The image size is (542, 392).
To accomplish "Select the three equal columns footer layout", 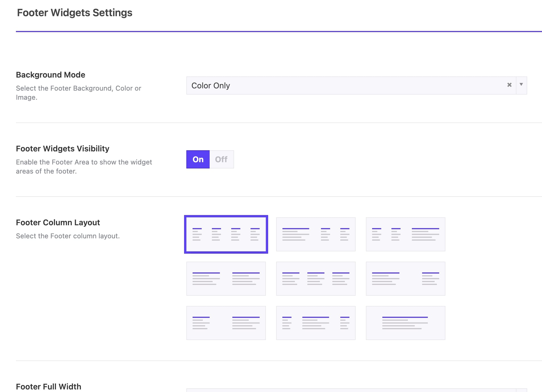I will 316,279.
